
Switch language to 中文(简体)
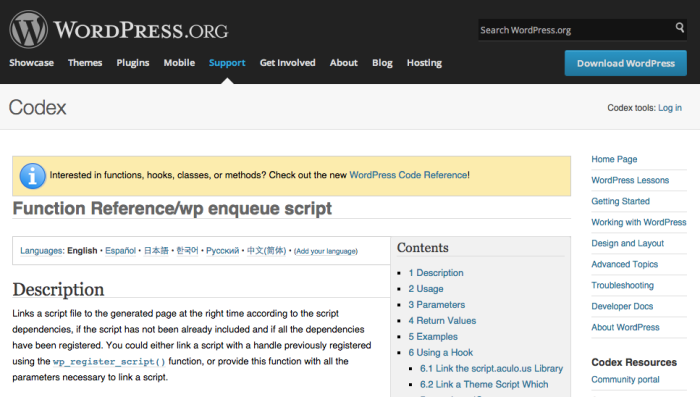267,251
